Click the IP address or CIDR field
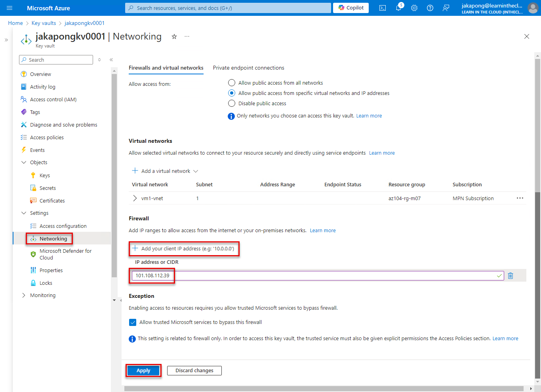The image size is (541, 392). pyautogui.click(x=318, y=276)
